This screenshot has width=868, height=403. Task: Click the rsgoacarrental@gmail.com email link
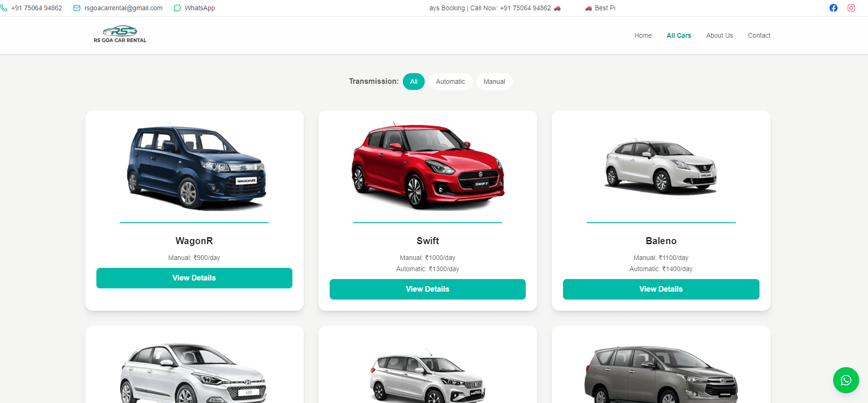[123, 8]
